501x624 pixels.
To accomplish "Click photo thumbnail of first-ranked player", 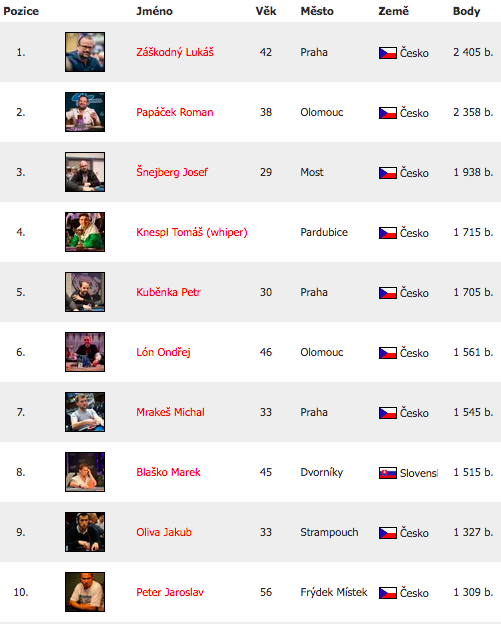I will pos(85,52).
